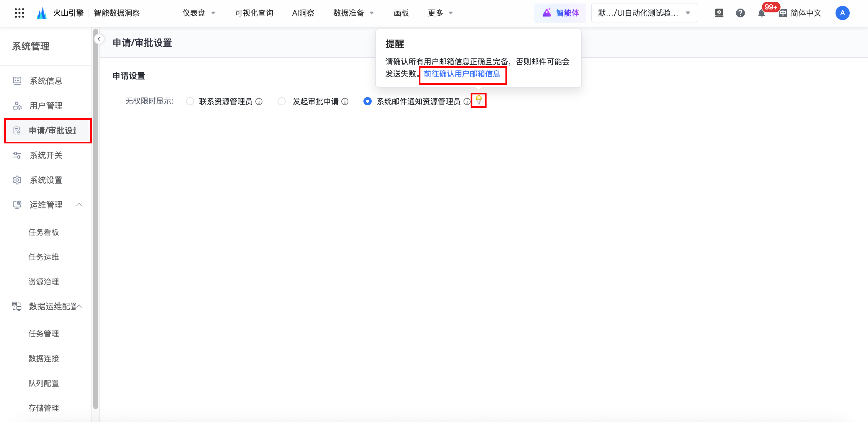Open the project selector dropdown
Screen dimensions: 868x422
(644, 13)
